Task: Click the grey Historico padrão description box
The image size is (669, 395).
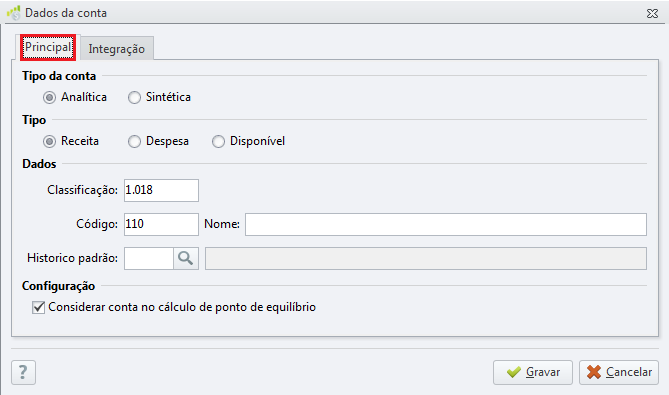Action: click(x=426, y=258)
